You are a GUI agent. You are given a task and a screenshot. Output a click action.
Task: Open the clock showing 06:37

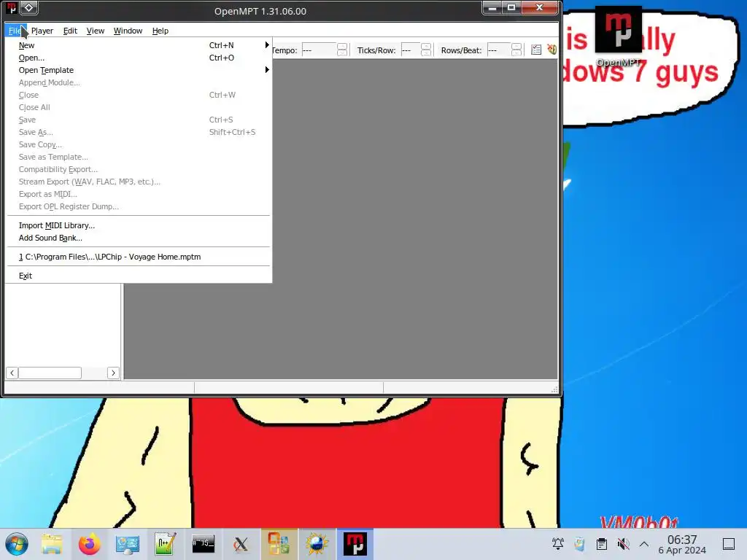pos(682,544)
